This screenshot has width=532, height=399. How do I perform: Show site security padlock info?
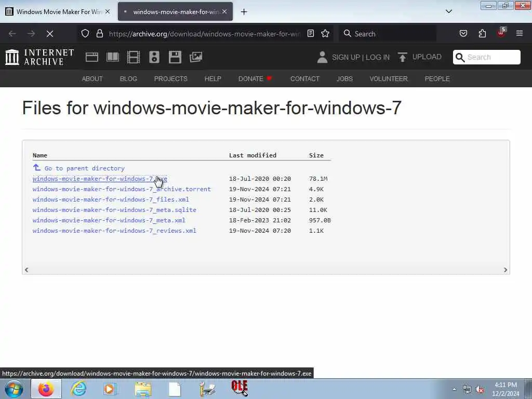(99, 34)
